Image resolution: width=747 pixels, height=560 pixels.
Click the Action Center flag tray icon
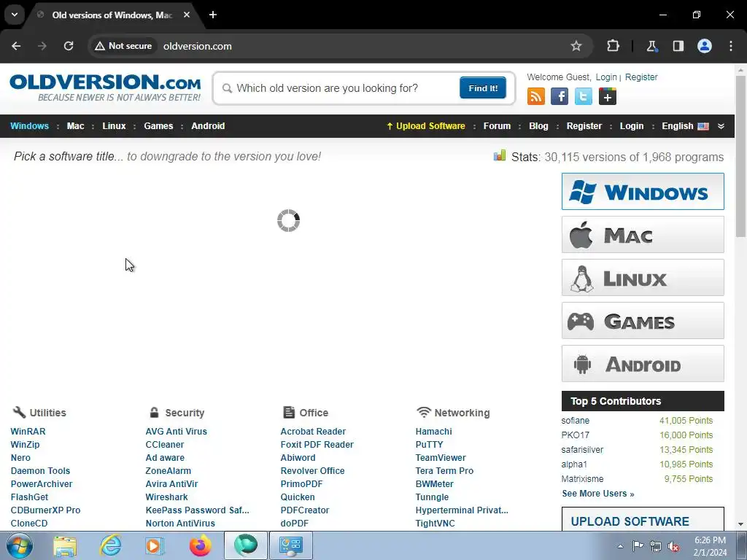tap(638, 546)
